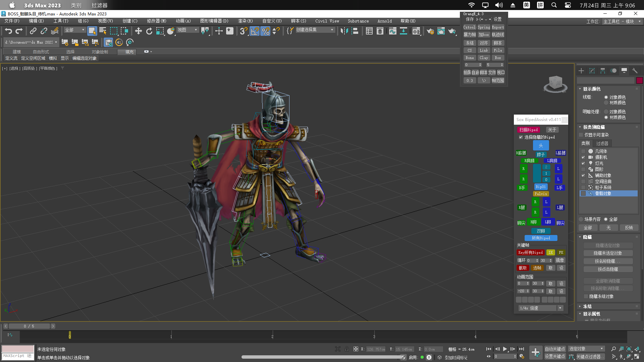Open the 工作区 workspace dropdown
644x362 pixels.
point(622,21)
